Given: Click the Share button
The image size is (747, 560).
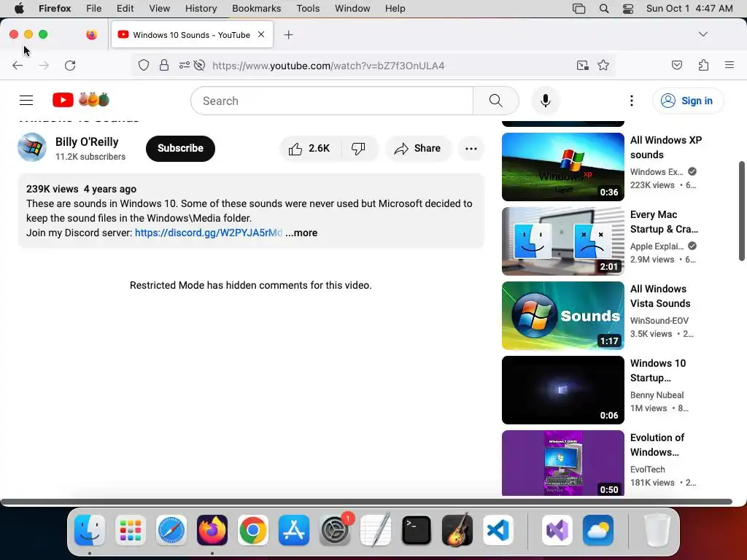Looking at the screenshot, I should (x=418, y=149).
